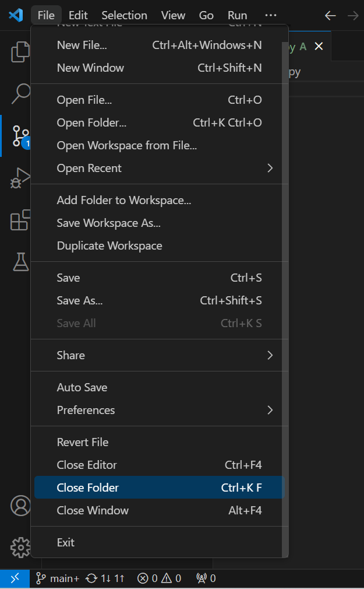Open the Extensions view icon
This screenshot has width=364, height=589.
coord(20,220)
